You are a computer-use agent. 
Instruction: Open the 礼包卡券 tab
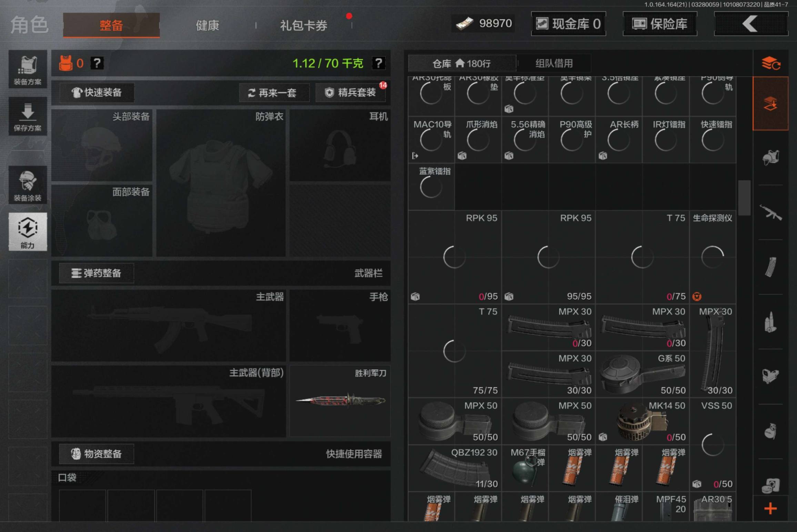pos(303,25)
